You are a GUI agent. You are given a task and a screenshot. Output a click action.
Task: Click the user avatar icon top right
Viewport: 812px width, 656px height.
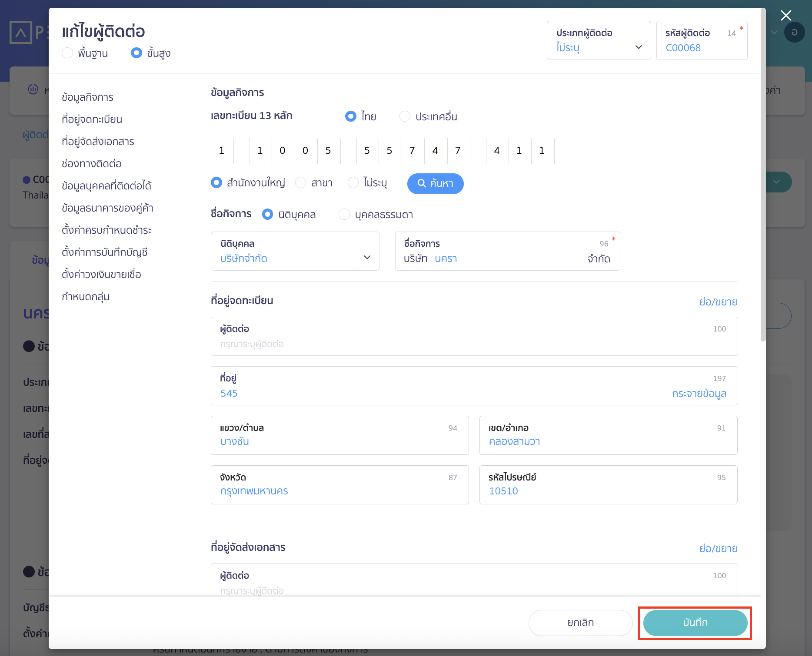pyautogui.click(x=794, y=33)
